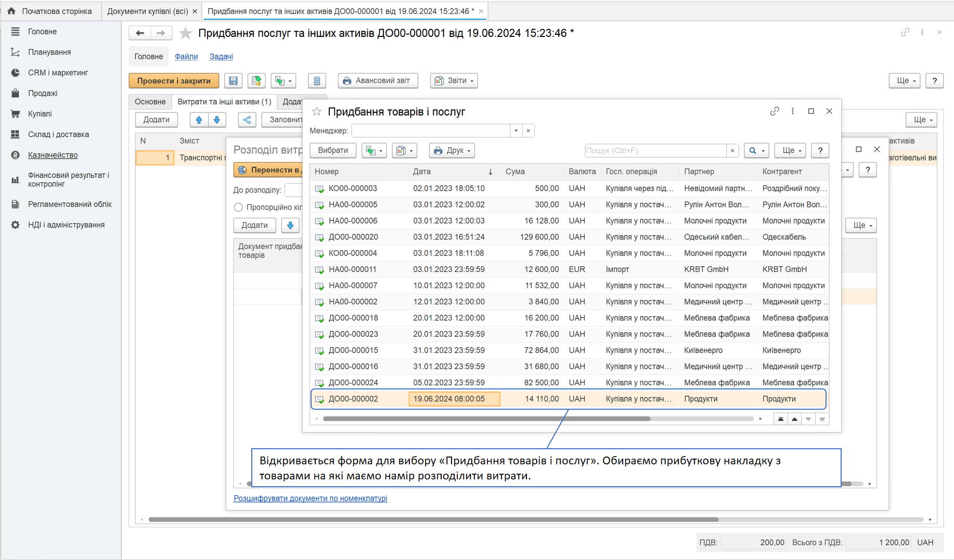The image size is (954, 560).
Task: Click into the Менеджер input field
Action: pyautogui.click(x=431, y=131)
